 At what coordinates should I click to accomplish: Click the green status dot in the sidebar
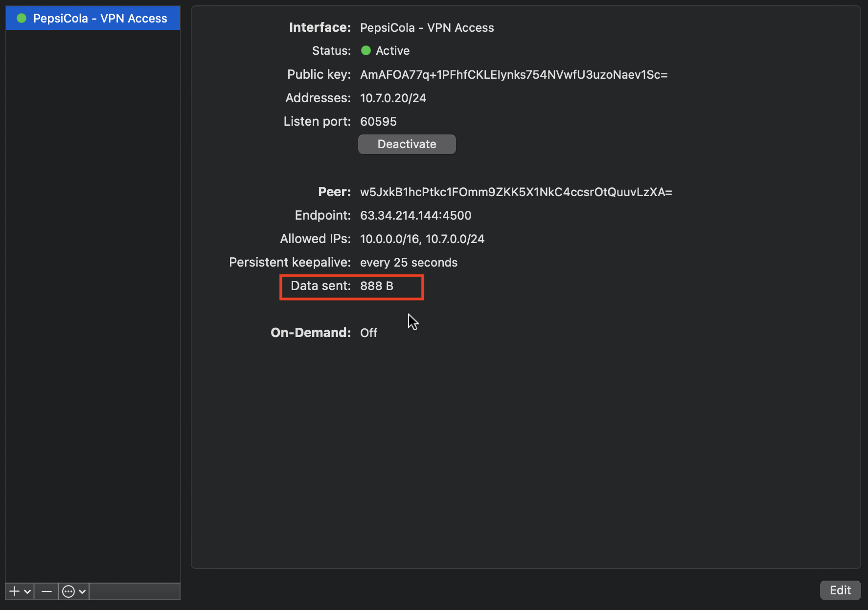pyautogui.click(x=22, y=19)
